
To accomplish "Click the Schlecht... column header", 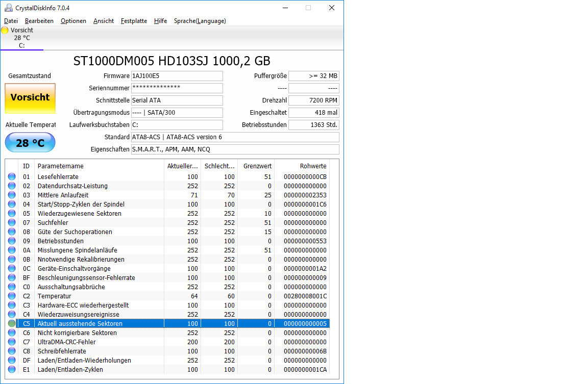I will (219, 166).
